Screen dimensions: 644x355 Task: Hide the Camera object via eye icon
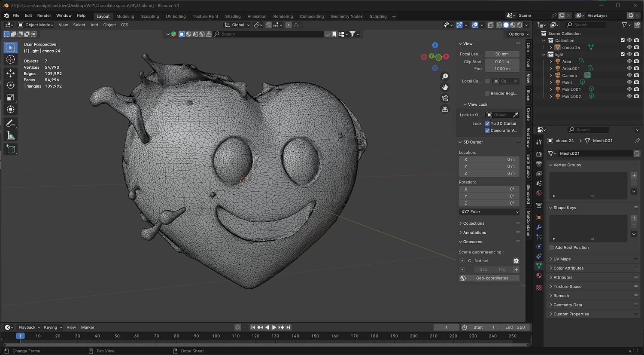pos(629,76)
